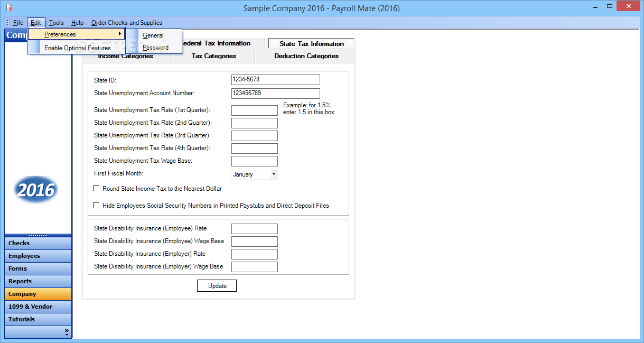Expand the navigation pane chevron at bottom
644x343 pixels.
67,332
